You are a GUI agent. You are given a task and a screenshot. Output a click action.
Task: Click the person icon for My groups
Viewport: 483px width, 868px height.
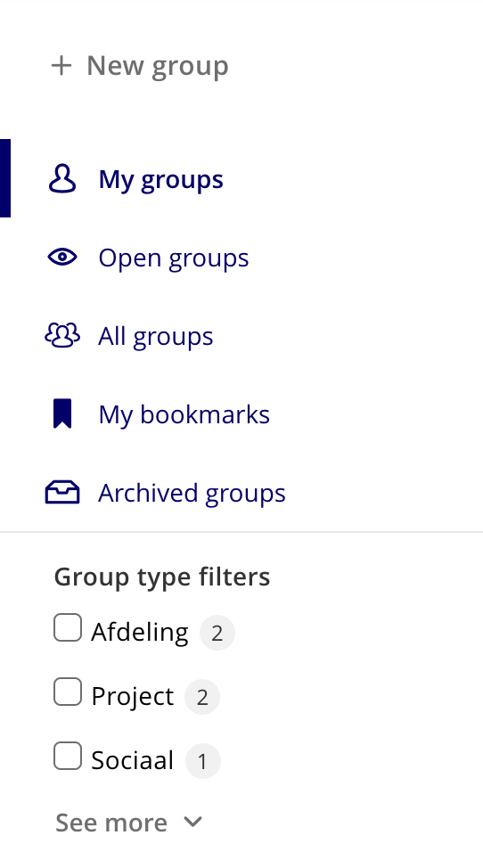(x=62, y=179)
